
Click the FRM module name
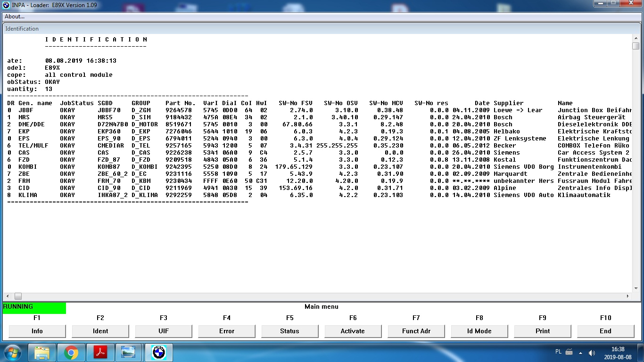point(24,181)
